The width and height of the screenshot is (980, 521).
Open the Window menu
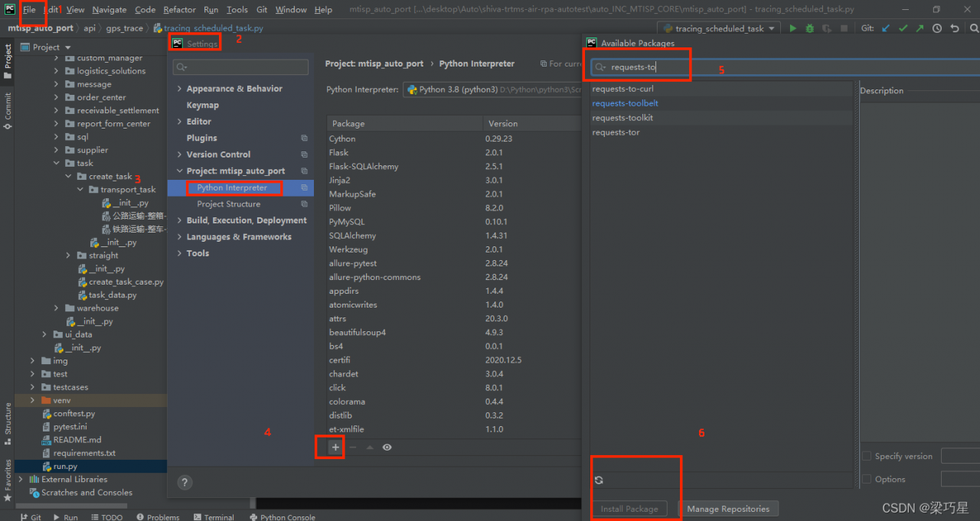(x=291, y=10)
